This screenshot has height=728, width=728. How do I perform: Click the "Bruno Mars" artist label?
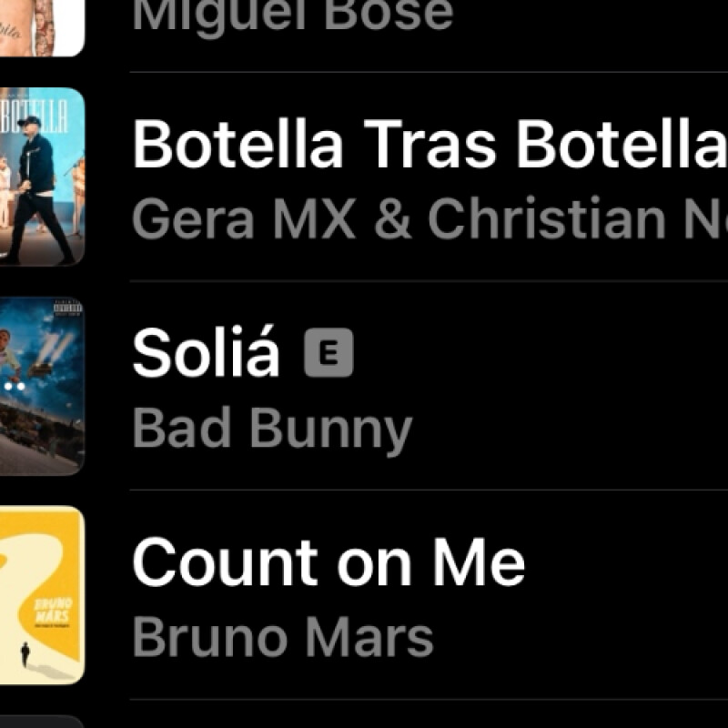tap(282, 637)
